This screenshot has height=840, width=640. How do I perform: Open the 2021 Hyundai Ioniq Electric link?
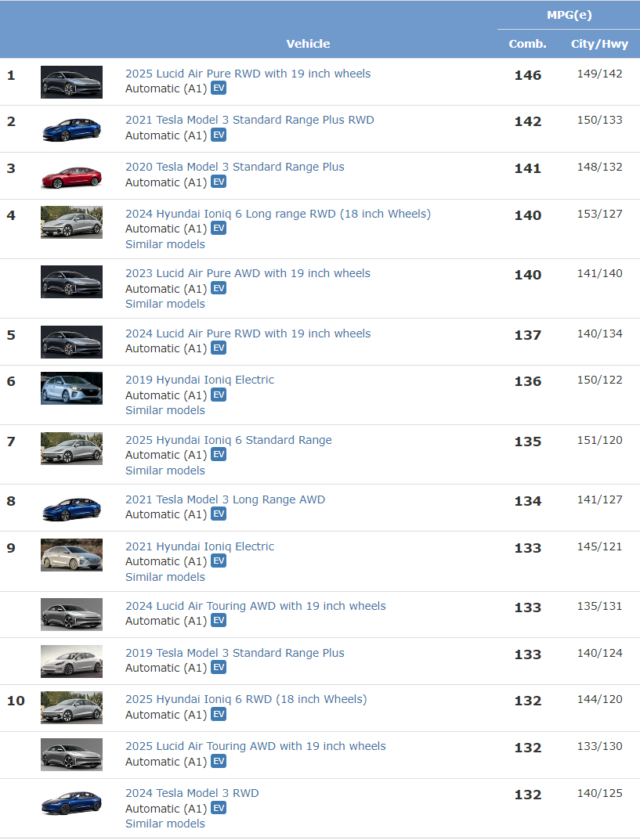tap(200, 546)
